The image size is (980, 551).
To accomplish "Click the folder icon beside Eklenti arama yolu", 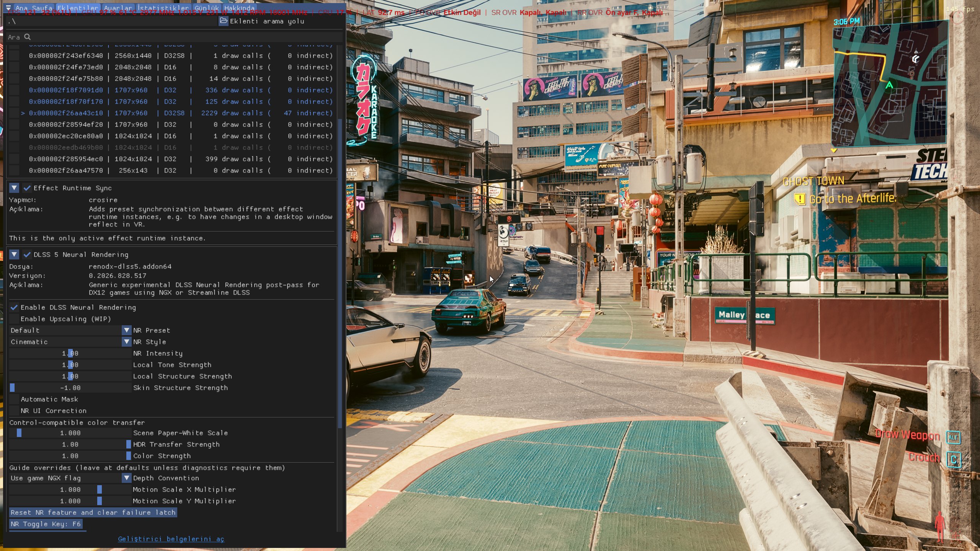I will click(224, 21).
